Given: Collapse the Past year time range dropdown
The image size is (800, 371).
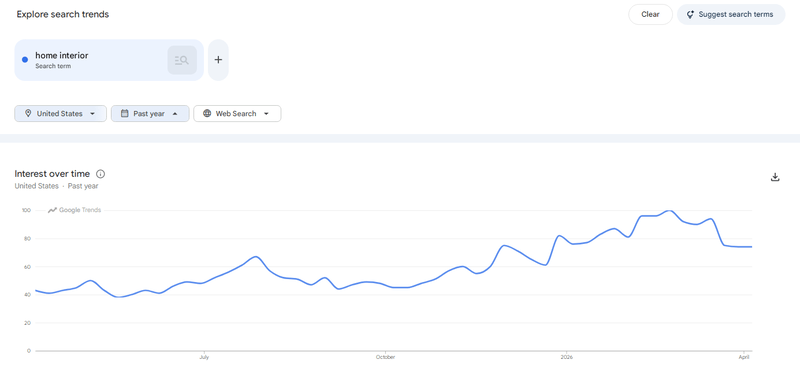Looking at the screenshot, I should click(x=150, y=113).
